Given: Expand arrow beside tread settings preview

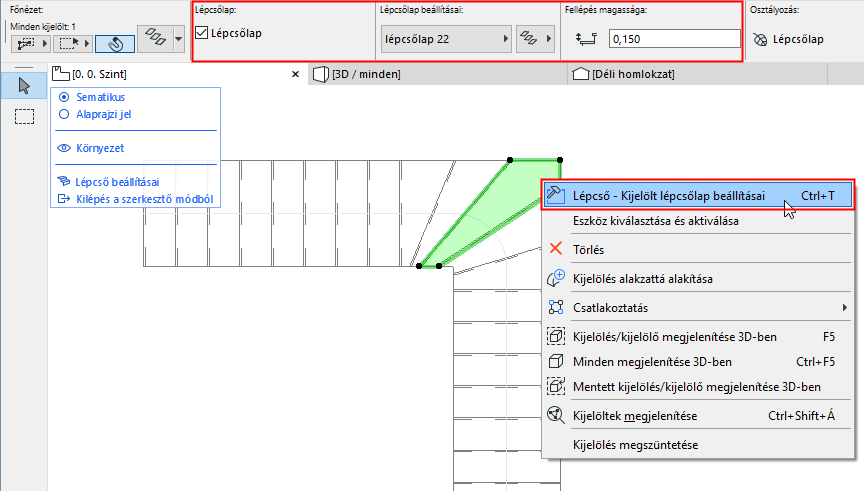Looking at the screenshot, I should (x=549, y=39).
